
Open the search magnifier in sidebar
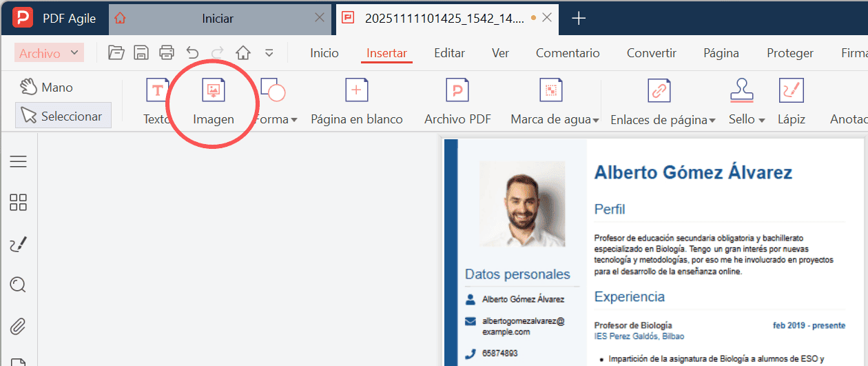pyautogui.click(x=19, y=284)
